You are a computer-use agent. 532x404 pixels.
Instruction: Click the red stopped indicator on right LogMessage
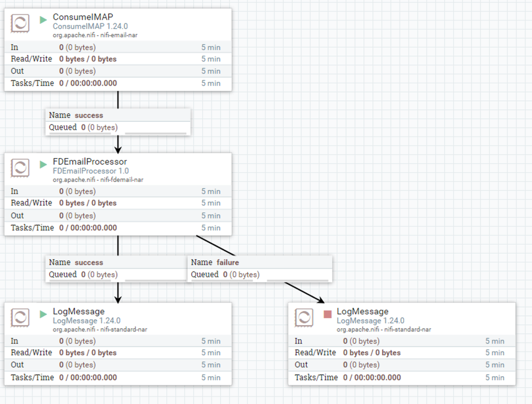click(328, 314)
